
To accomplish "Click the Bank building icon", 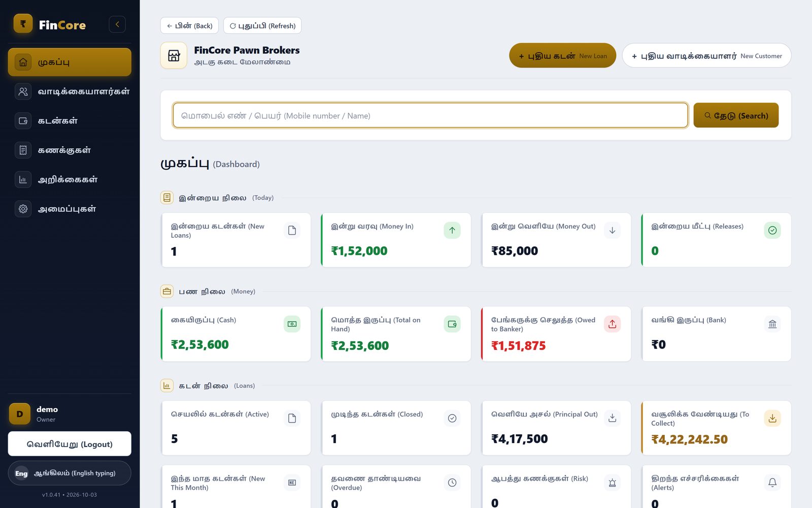I will click(772, 324).
